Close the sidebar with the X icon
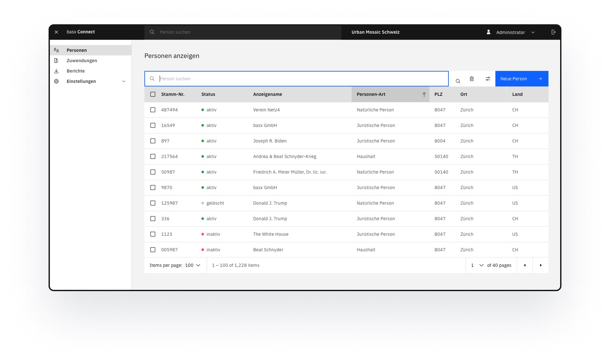 tap(56, 32)
